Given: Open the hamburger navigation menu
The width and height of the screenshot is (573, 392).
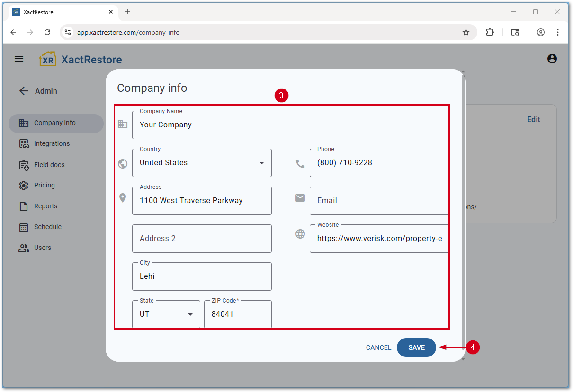Looking at the screenshot, I should click(x=19, y=59).
